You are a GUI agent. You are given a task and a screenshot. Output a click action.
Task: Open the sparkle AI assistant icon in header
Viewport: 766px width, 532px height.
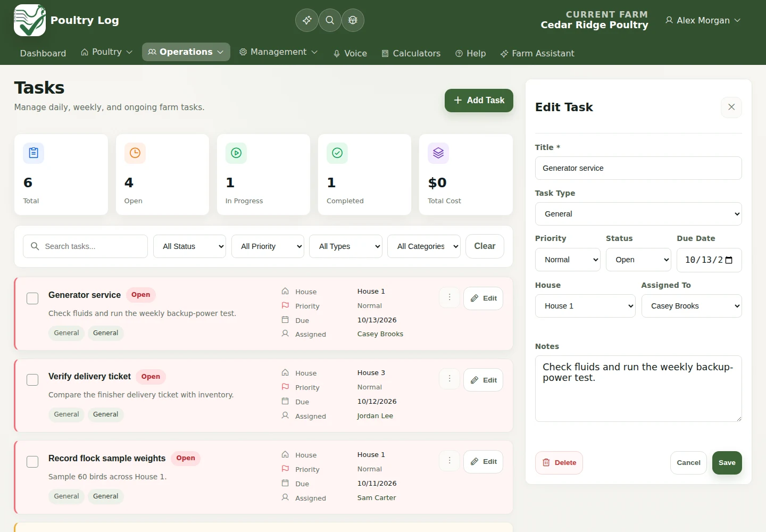(307, 20)
